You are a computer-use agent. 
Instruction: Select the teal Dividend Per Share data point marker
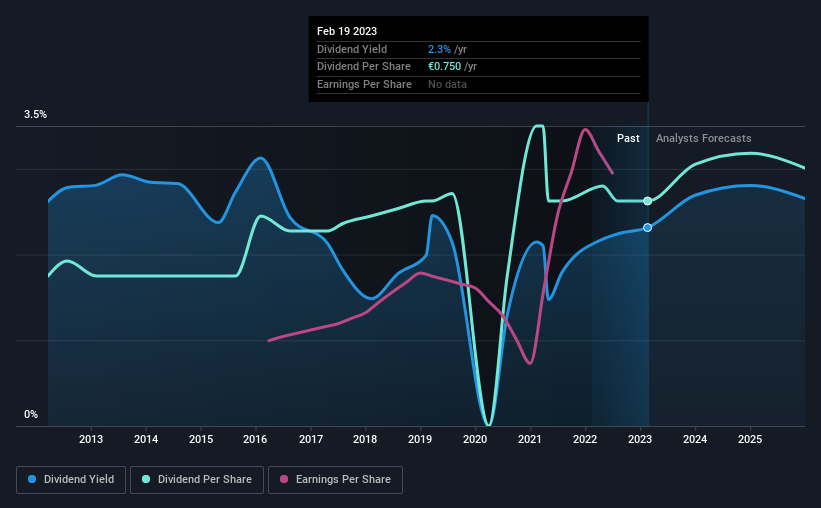click(648, 201)
